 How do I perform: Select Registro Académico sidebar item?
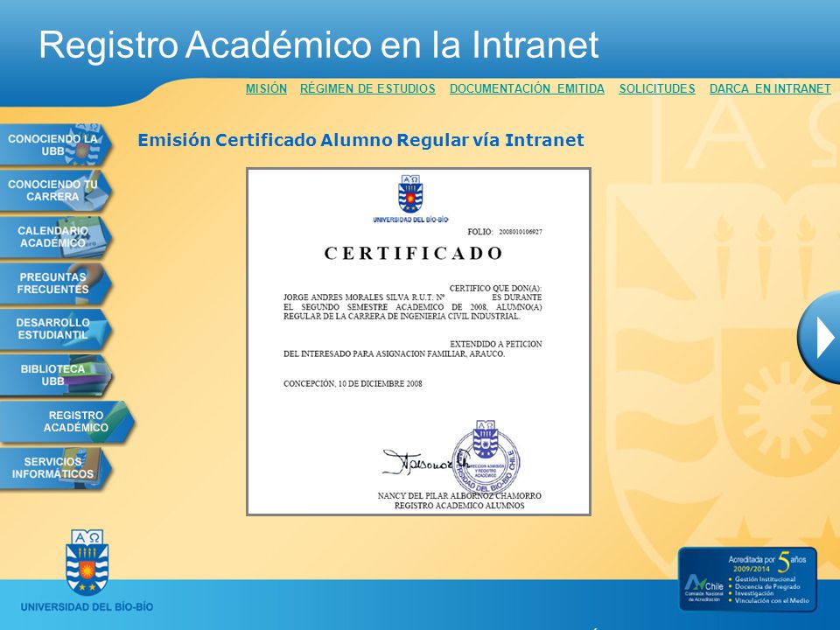tap(66, 422)
